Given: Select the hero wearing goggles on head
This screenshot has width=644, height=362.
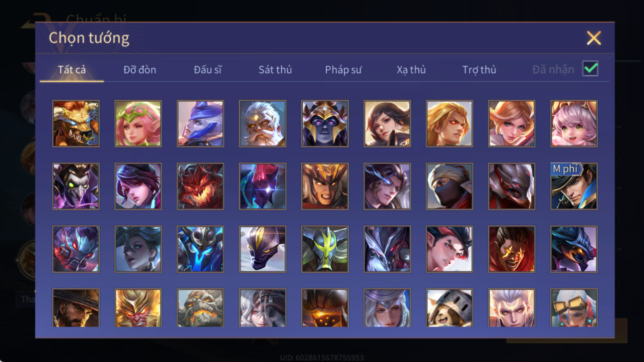Looking at the screenshot, I should click(574, 308).
